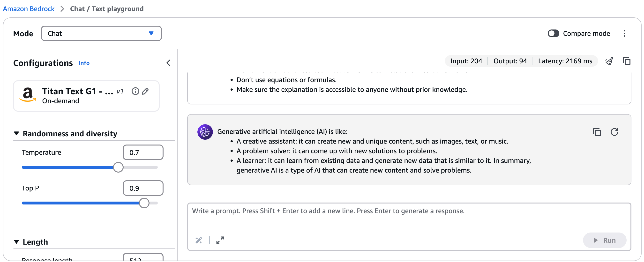Click the "A creative assistant" bullet
The image size is (644, 262).
(x=372, y=141)
